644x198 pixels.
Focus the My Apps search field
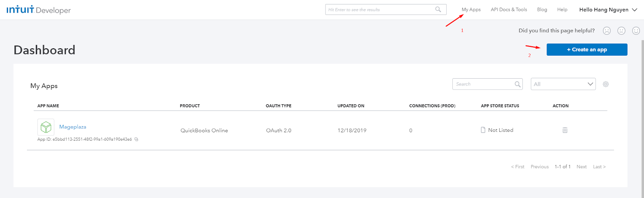[483, 84]
